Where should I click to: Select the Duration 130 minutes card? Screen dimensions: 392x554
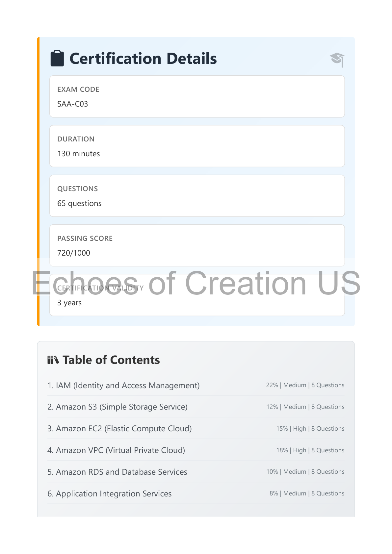pos(197,146)
